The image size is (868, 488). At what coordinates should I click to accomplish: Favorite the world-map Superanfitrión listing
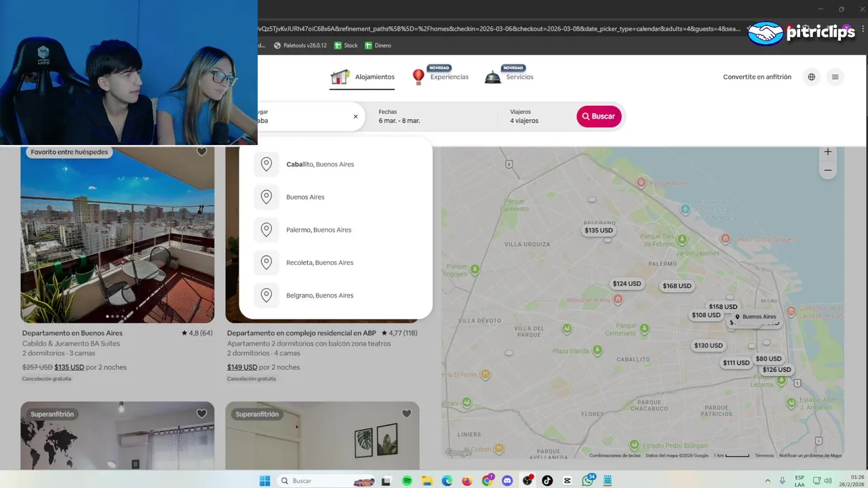tap(201, 413)
